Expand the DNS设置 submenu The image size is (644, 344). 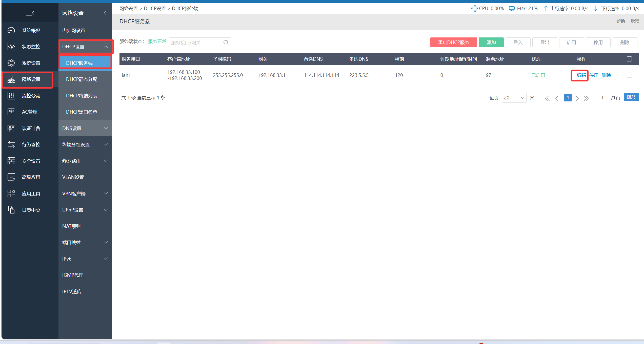tap(85, 128)
